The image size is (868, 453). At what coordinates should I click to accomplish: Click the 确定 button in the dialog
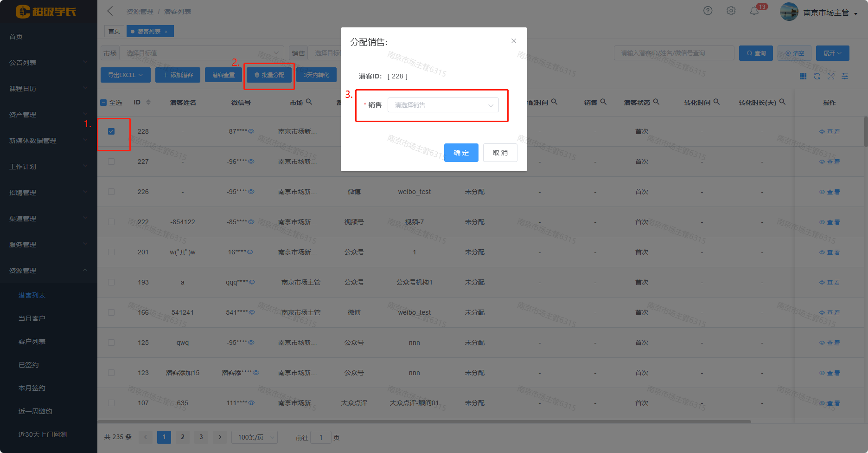pos(461,153)
